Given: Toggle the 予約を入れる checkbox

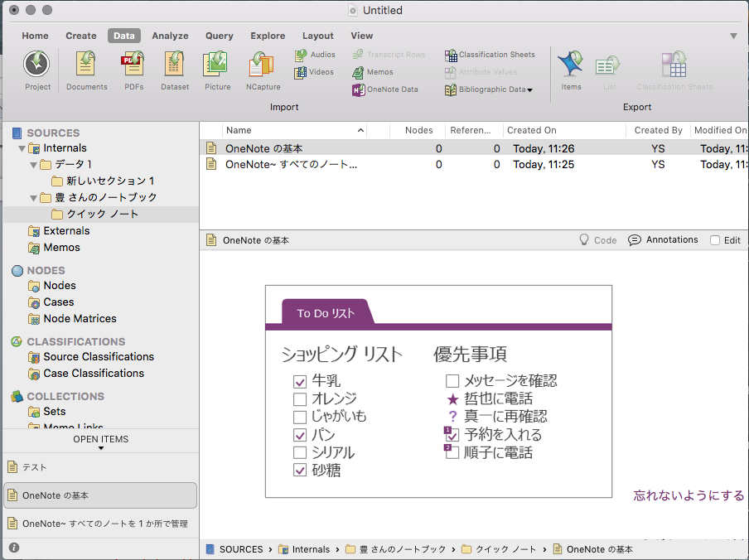Looking at the screenshot, I should [452, 435].
